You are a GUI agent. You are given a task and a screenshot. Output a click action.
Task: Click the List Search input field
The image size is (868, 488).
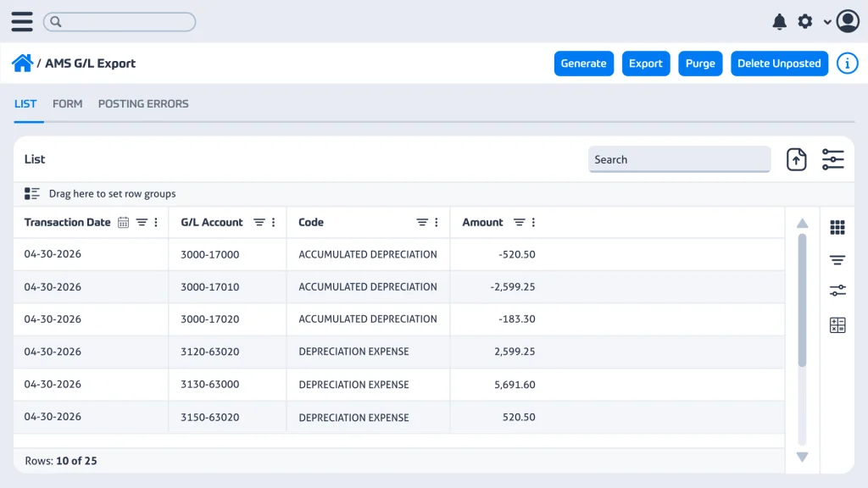pyautogui.click(x=679, y=159)
